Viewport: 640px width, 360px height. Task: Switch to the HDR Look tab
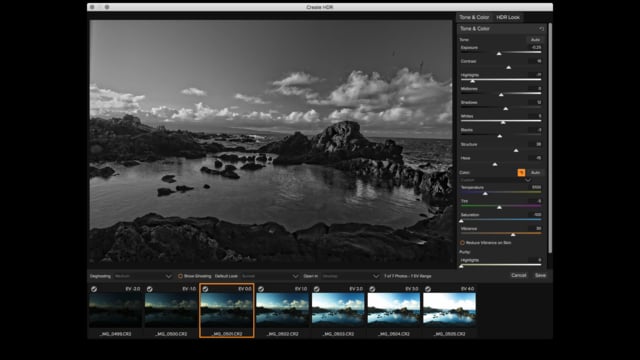pyautogui.click(x=508, y=17)
